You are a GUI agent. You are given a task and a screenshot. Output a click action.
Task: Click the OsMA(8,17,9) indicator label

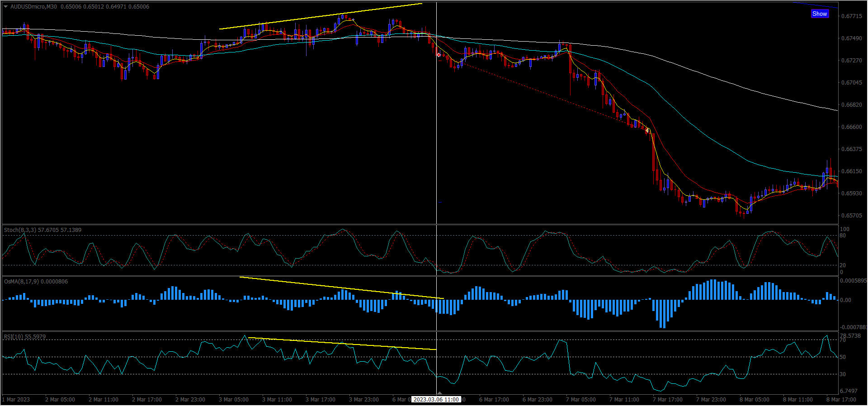click(36, 282)
